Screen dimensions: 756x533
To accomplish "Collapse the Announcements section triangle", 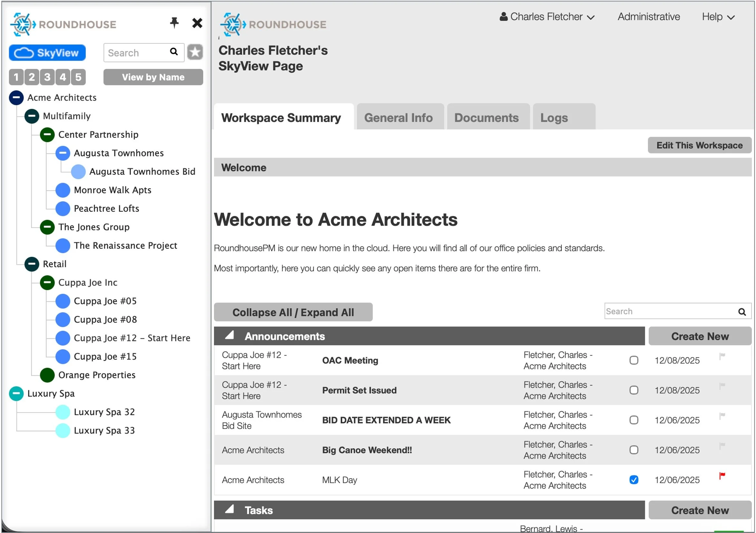I will (229, 335).
